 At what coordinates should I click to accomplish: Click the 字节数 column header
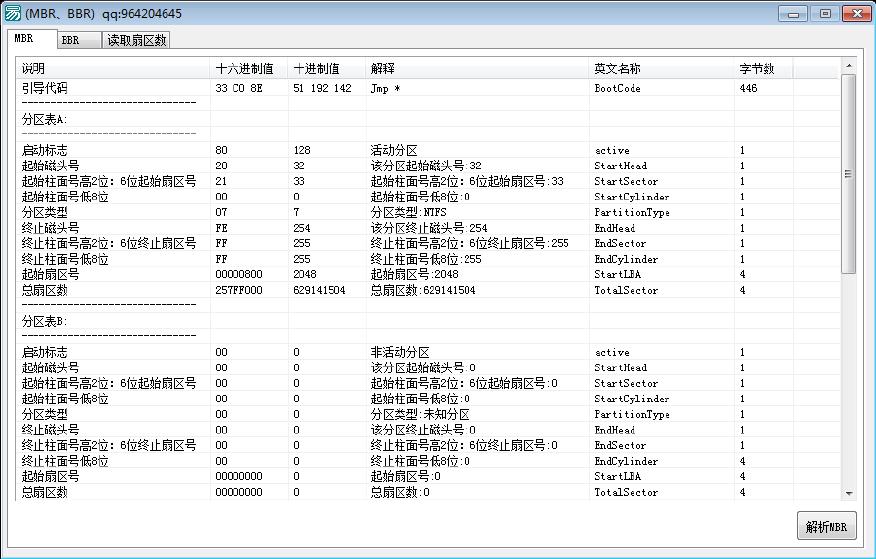pos(762,69)
